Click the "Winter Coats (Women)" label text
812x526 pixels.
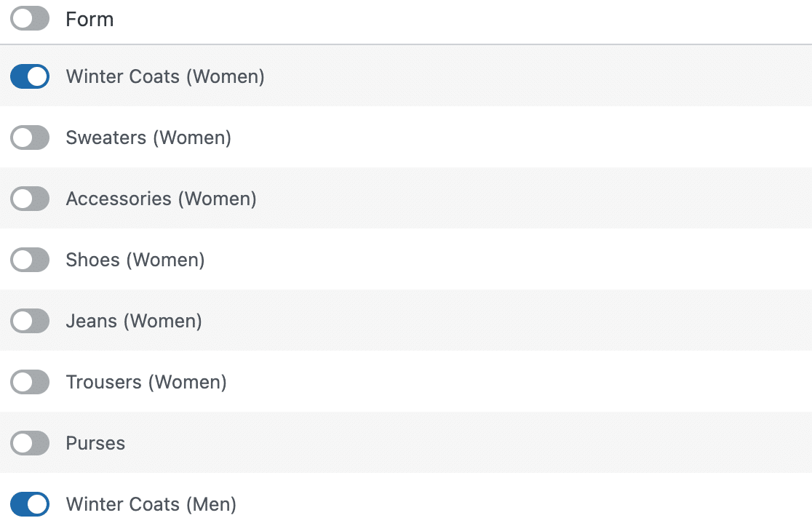[165, 76]
